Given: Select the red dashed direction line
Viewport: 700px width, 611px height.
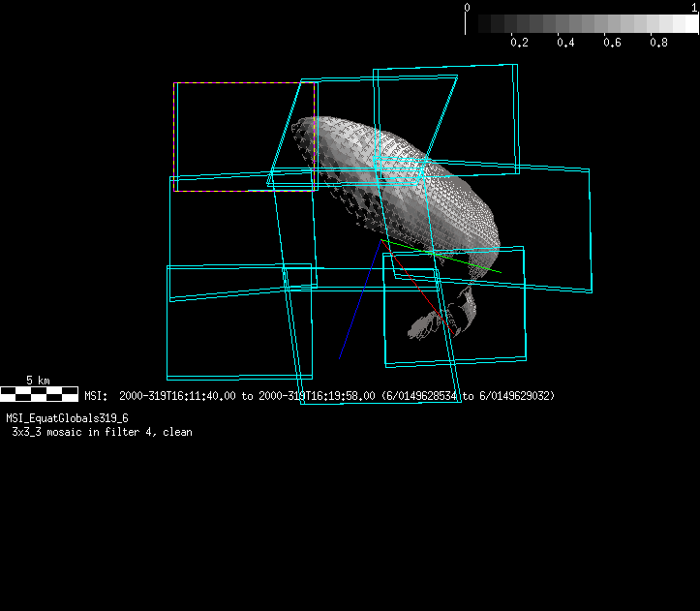Looking at the screenshot, I should pyautogui.click(x=416, y=283).
